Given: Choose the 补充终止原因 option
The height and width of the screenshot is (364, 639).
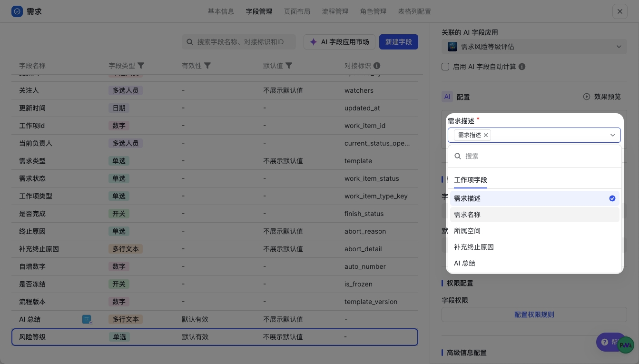Looking at the screenshot, I should point(534,247).
